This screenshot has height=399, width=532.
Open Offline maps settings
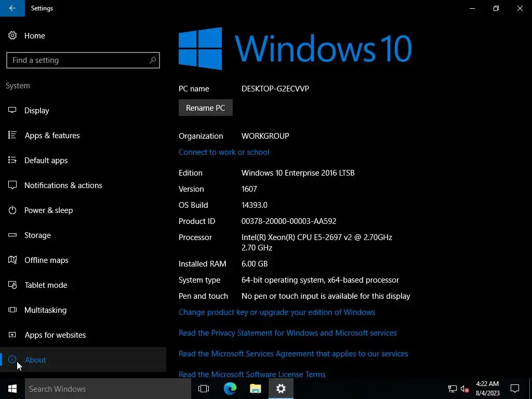click(x=46, y=260)
